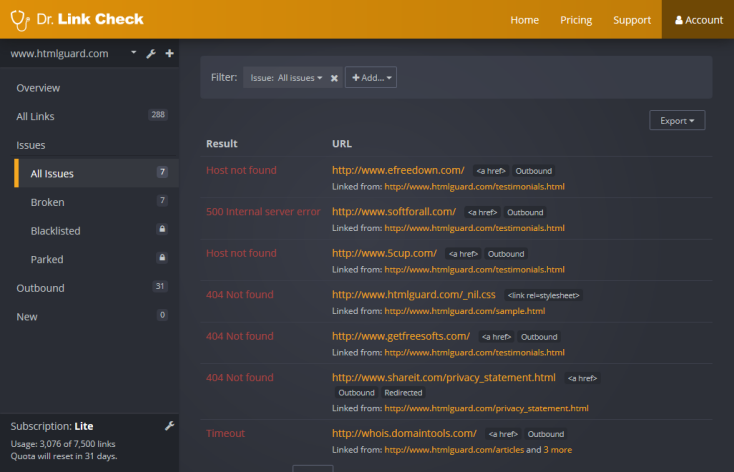This screenshot has width=734, height=472.
Task: Select All Issues in the sidebar
Action: 96,173
